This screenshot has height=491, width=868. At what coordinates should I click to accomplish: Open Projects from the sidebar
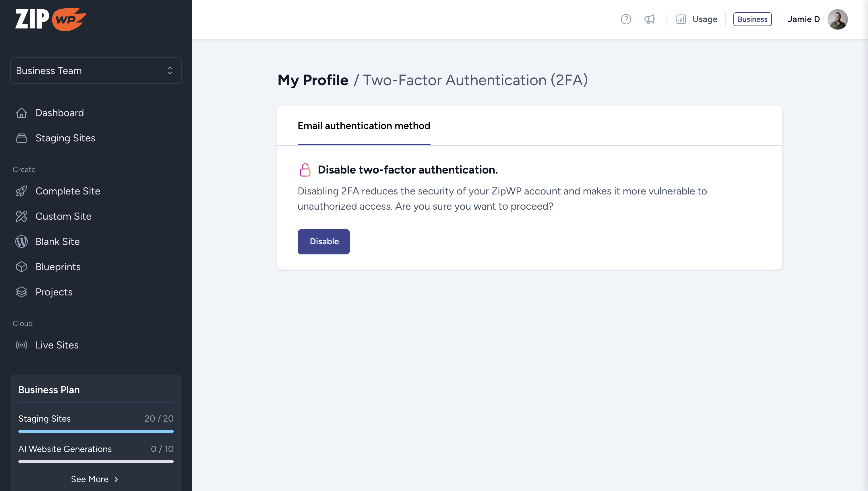(x=54, y=292)
